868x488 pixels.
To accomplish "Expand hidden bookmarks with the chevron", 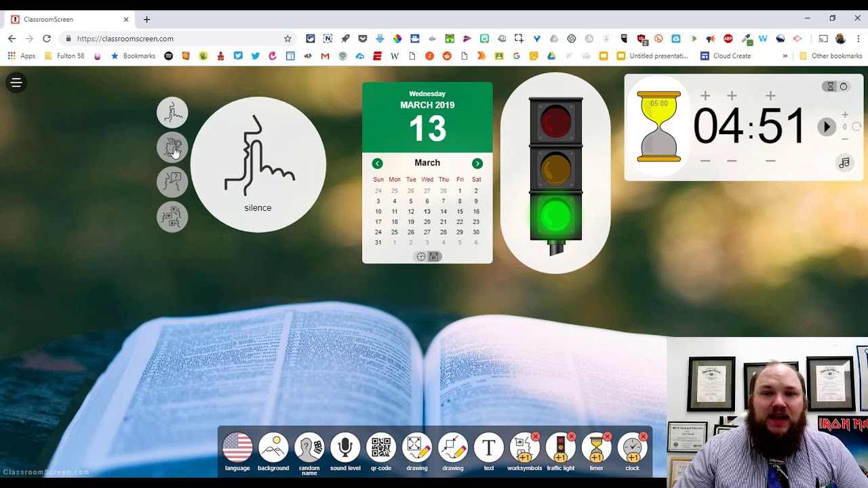I will [x=785, y=56].
